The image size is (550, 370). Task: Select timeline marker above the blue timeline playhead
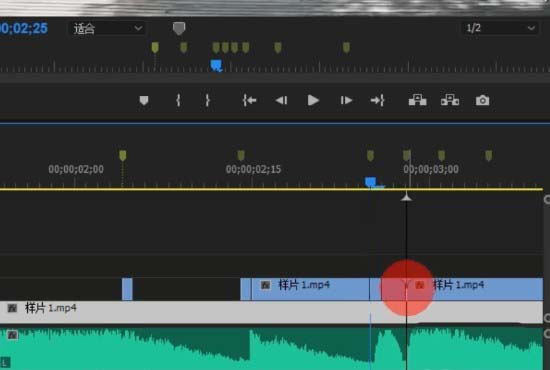(370, 155)
